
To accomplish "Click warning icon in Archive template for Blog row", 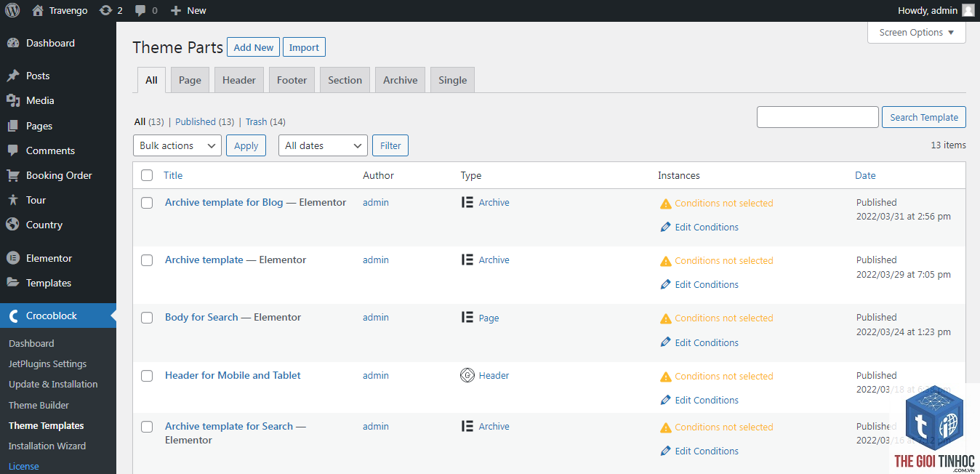I will click(x=665, y=204).
